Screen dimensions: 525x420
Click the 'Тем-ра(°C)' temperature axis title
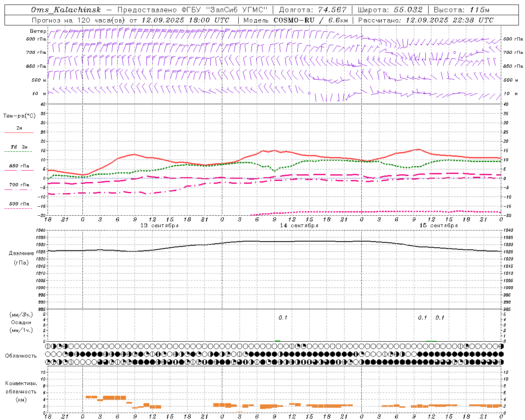(19, 116)
